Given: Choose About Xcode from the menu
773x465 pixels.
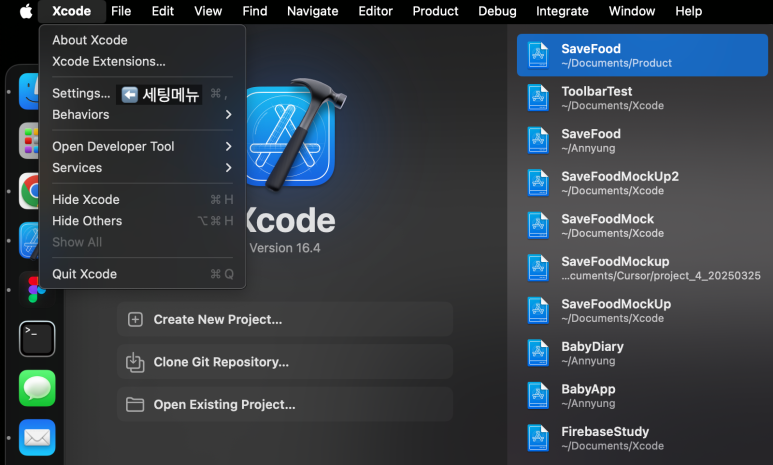Looking at the screenshot, I should [142, 40].
